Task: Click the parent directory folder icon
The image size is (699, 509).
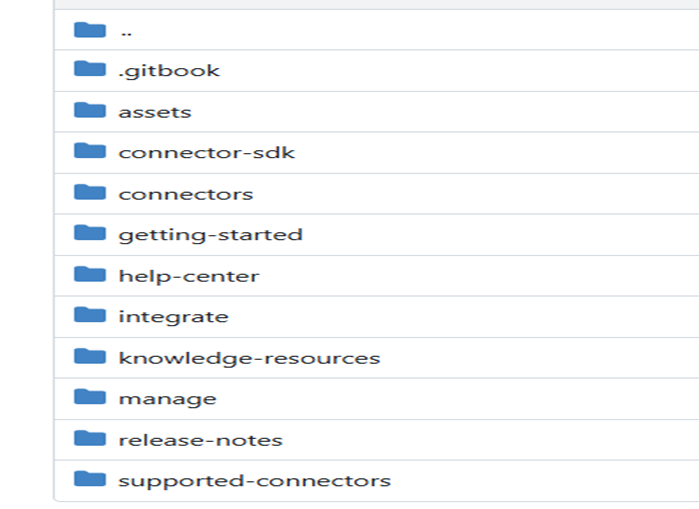Action: tap(90, 29)
